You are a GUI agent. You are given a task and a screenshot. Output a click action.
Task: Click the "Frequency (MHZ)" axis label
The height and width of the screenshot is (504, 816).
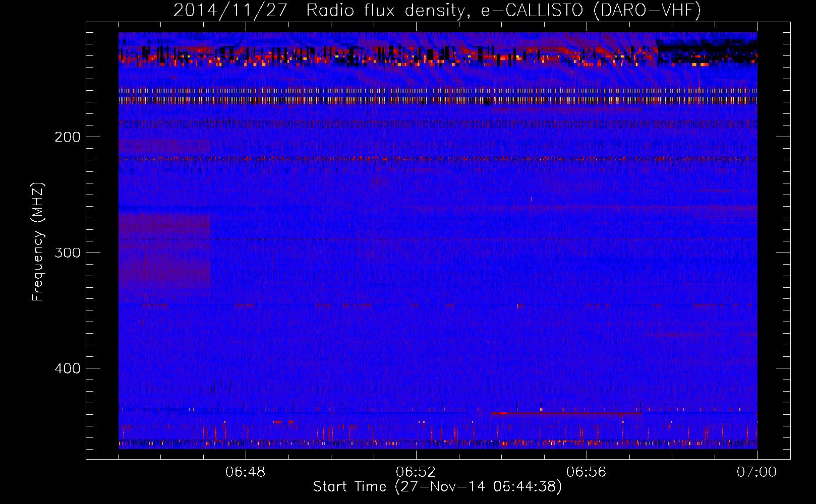point(38,242)
